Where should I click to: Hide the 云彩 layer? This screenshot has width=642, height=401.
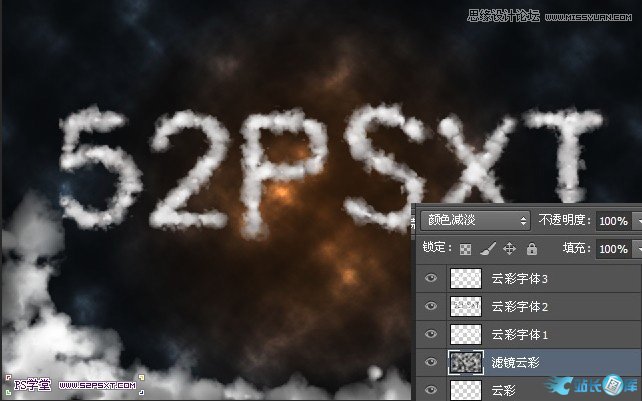431,389
